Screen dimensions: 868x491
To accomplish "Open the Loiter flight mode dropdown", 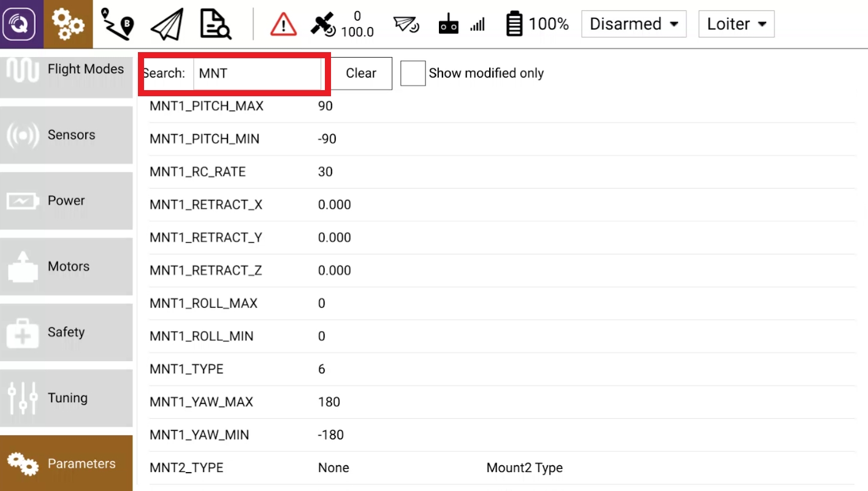I will (736, 25).
